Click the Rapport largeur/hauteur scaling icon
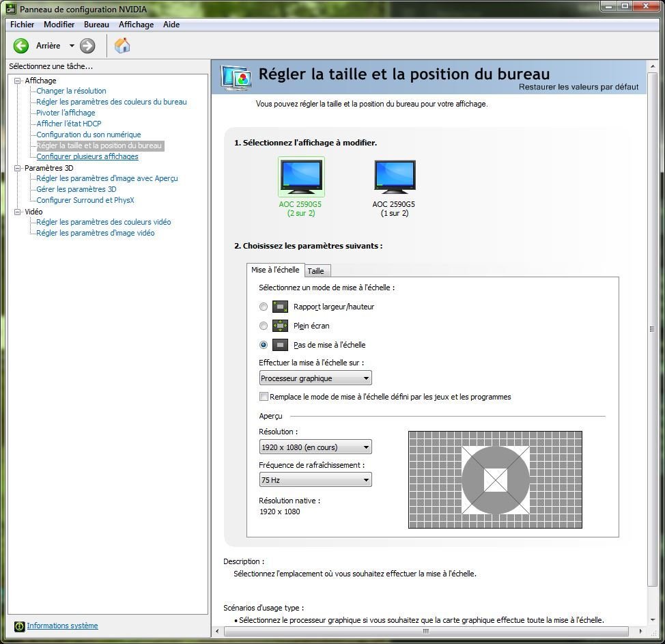665x644 pixels. [x=280, y=307]
